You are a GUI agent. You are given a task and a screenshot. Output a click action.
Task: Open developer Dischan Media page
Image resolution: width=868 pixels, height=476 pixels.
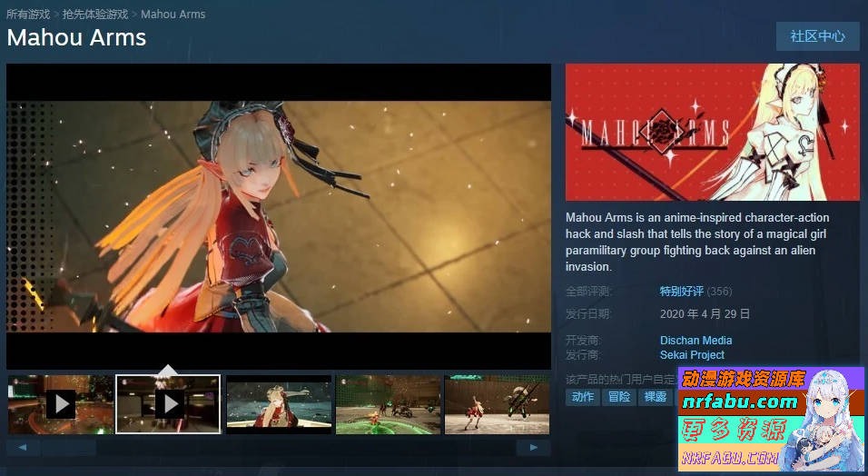tap(695, 341)
